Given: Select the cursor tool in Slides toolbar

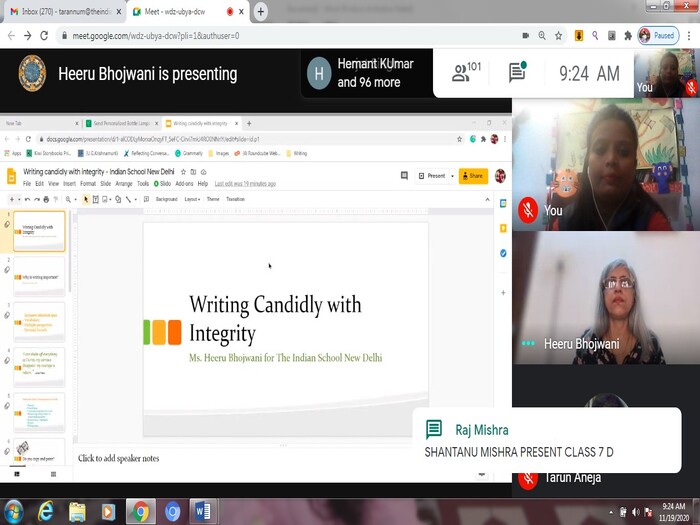Looking at the screenshot, I should point(86,200).
